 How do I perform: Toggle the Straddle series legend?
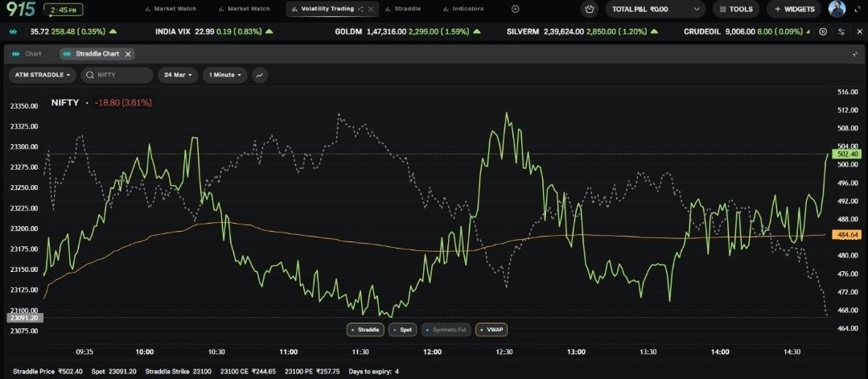click(x=365, y=330)
